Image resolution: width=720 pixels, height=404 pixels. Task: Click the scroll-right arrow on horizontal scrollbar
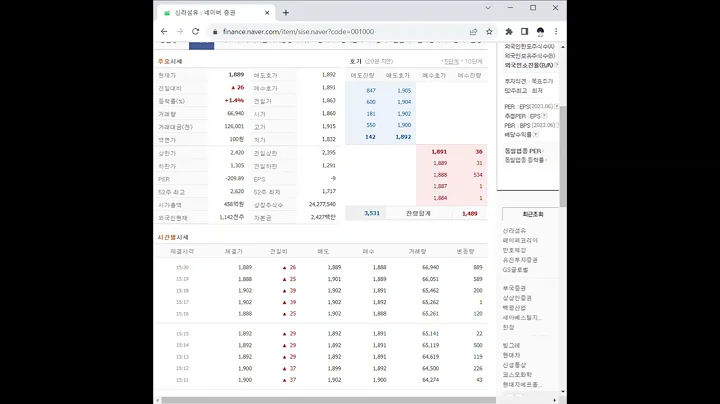(554, 400)
